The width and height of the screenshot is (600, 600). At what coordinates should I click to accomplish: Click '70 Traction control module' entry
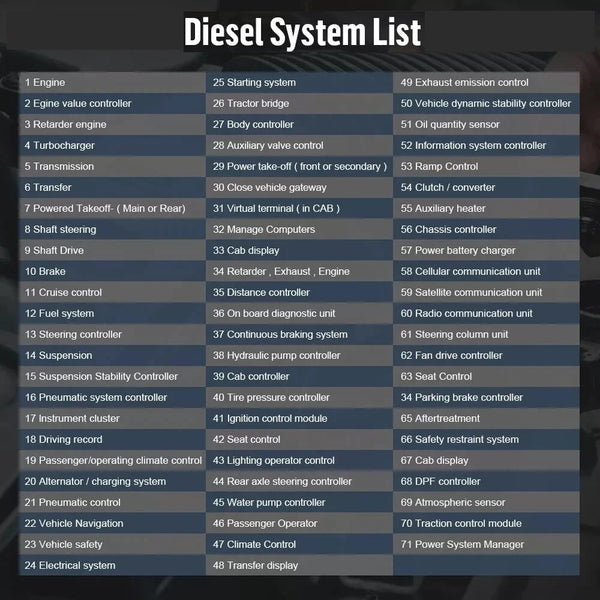tap(486, 523)
